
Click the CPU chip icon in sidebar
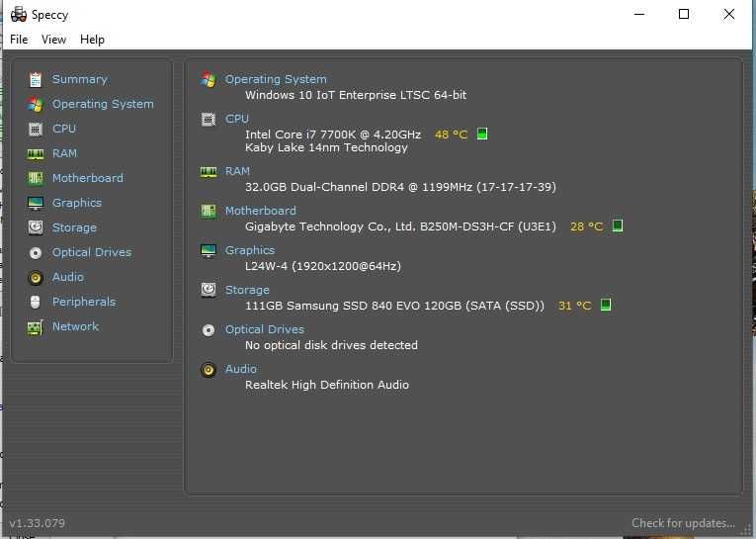pos(36,129)
